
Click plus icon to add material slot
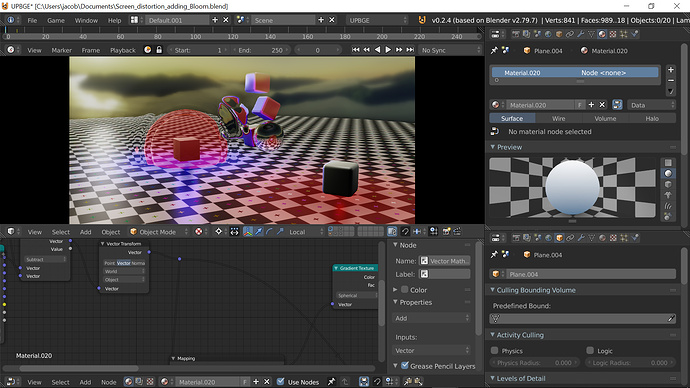671,70
